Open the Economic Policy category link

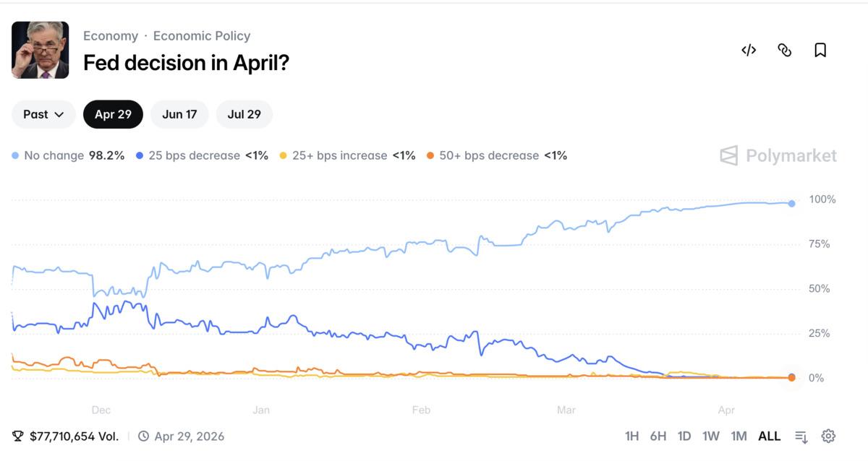202,35
